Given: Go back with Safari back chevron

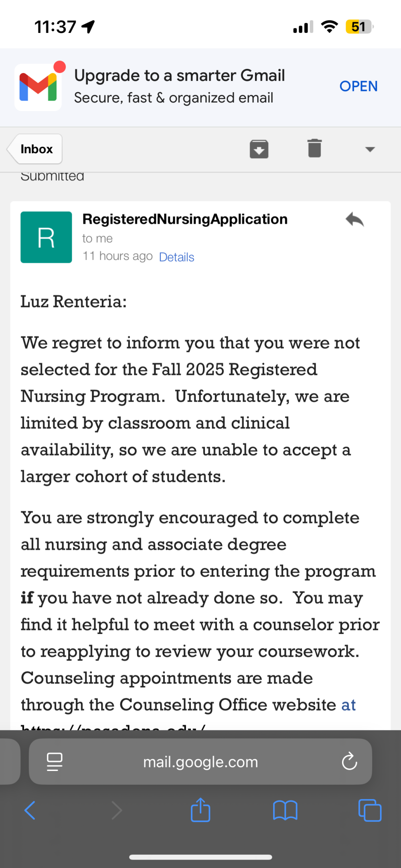Looking at the screenshot, I should 30,810.
